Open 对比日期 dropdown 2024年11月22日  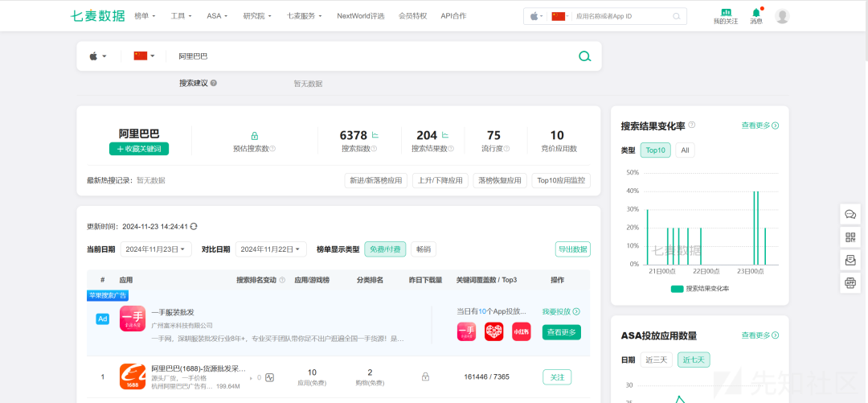[272, 249]
